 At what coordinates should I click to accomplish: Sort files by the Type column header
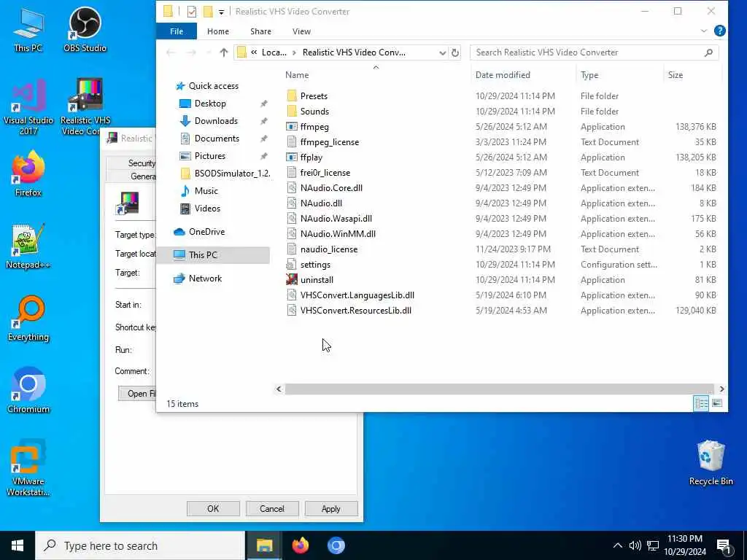tap(589, 75)
